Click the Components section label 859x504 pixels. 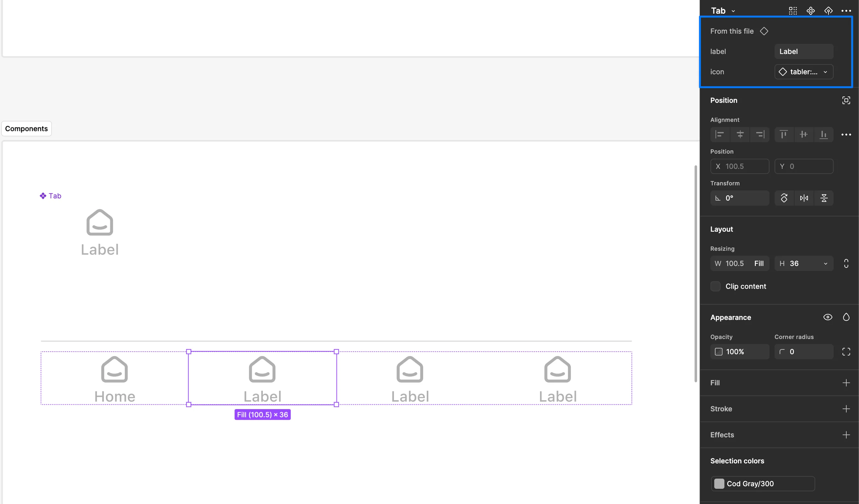pos(26,129)
